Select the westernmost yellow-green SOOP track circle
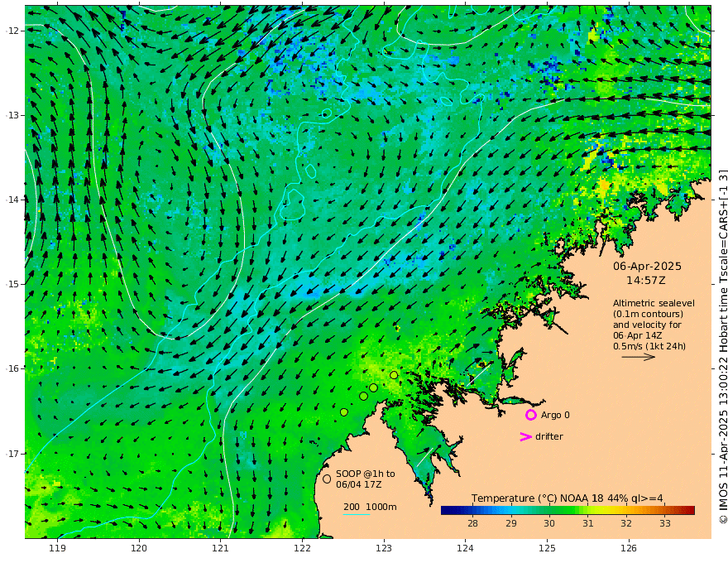Screen dimensions: 728x563 344,412
